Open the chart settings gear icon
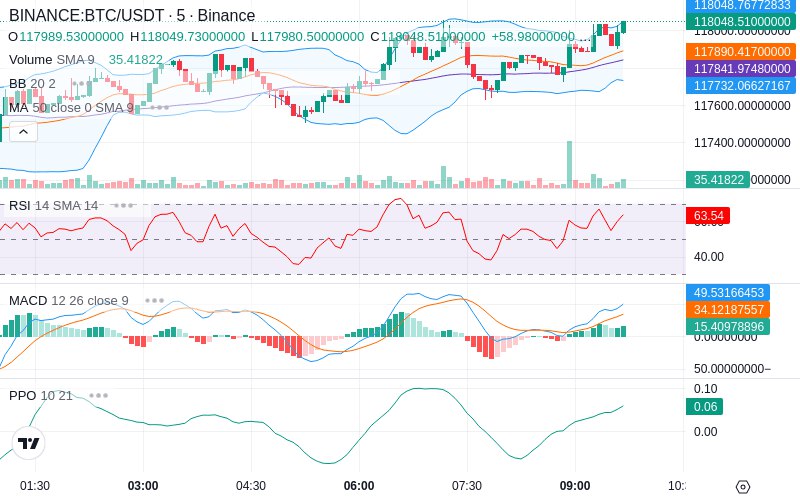The width and height of the screenshot is (800, 500). 743,487
